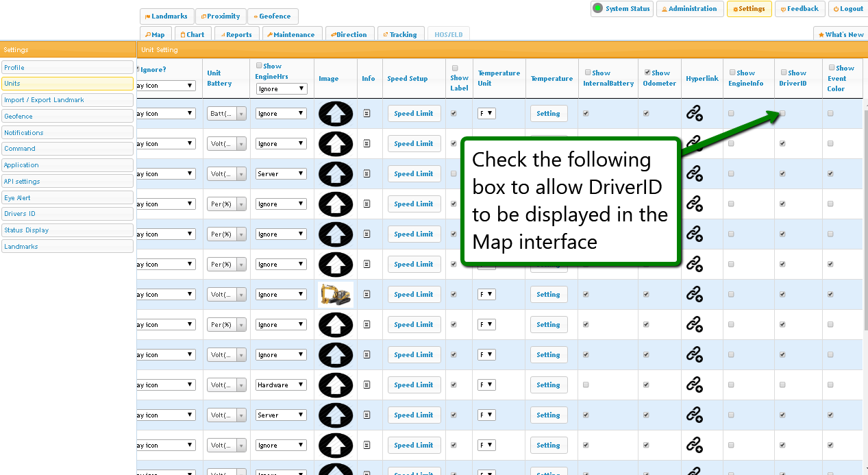This screenshot has width=868, height=475.
Task: Open info icon in the excavator row
Action: 367,295
